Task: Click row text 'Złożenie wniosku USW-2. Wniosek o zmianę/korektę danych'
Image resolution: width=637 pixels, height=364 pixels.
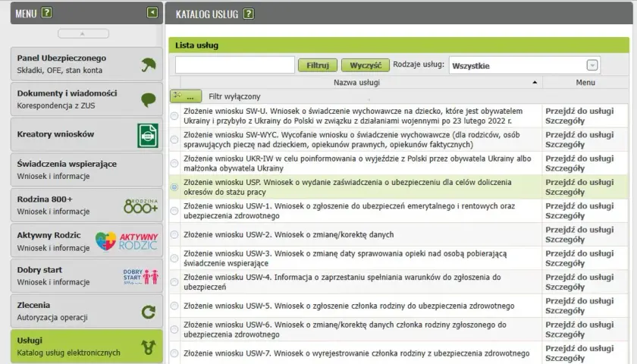Action: [288, 235]
